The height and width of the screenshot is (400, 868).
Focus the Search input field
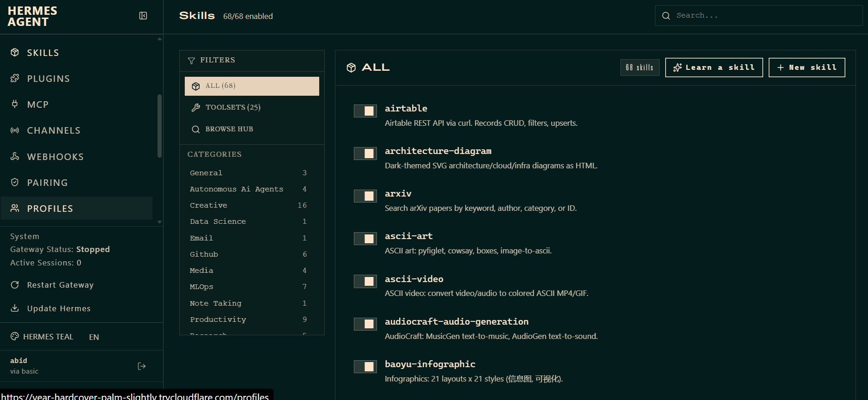(x=759, y=16)
